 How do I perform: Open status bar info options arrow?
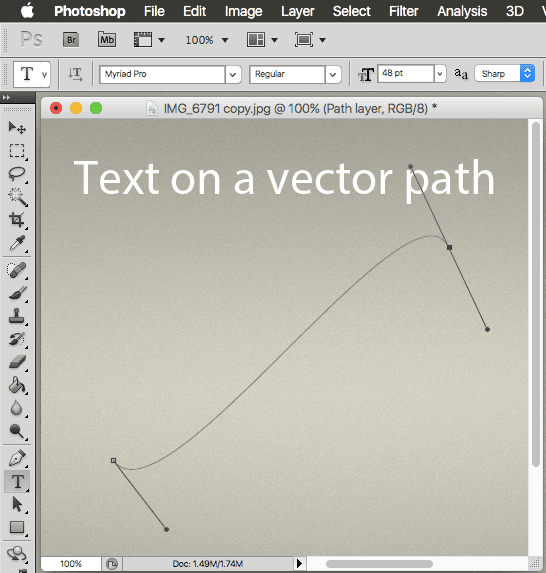click(x=299, y=563)
